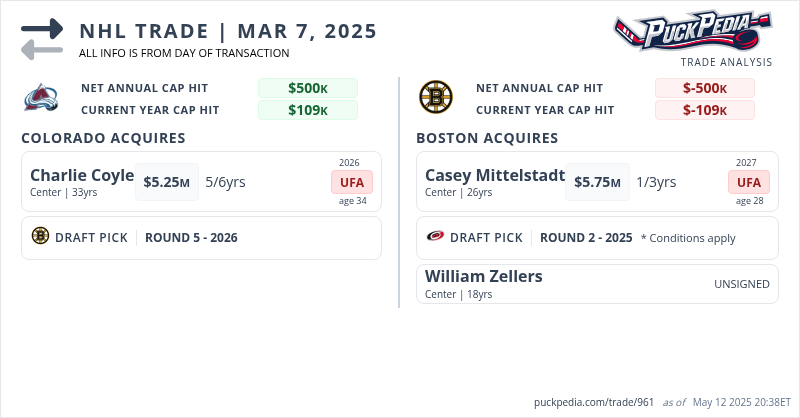The image size is (800, 418).
Task: Open Charlie Coyle's player name
Action: [82, 176]
